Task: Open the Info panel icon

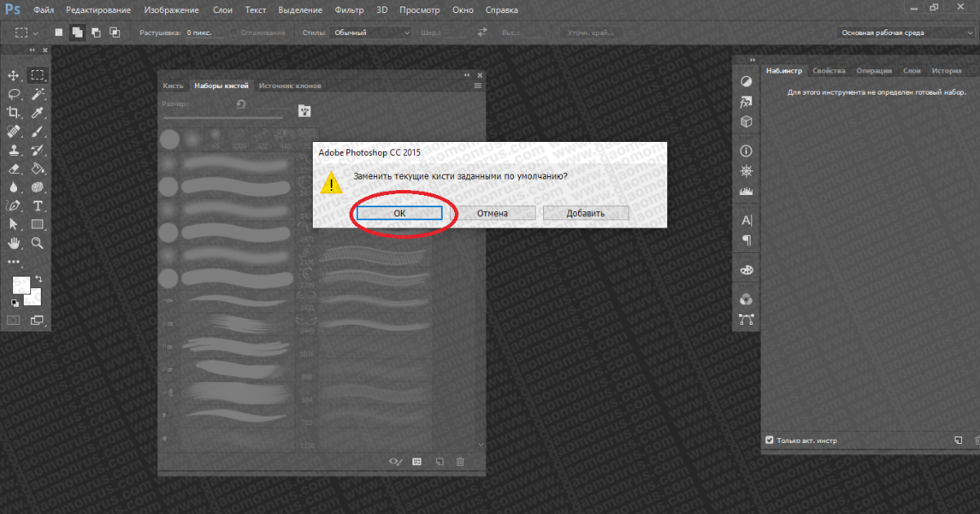Action: tap(746, 152)
